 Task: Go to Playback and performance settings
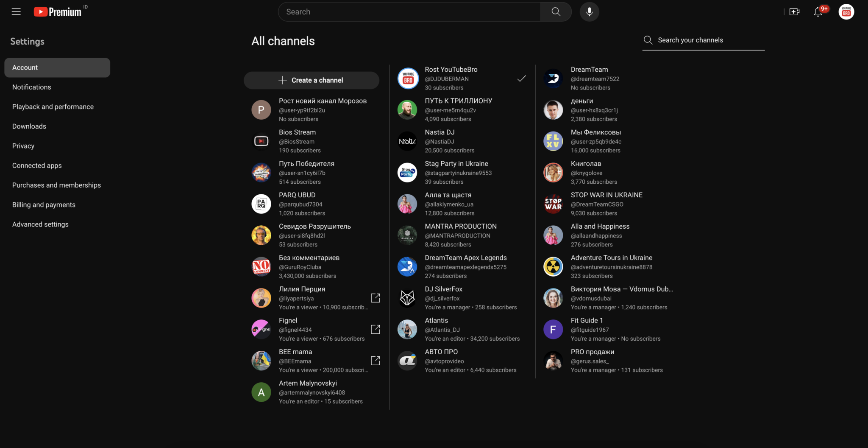[53, 106]
